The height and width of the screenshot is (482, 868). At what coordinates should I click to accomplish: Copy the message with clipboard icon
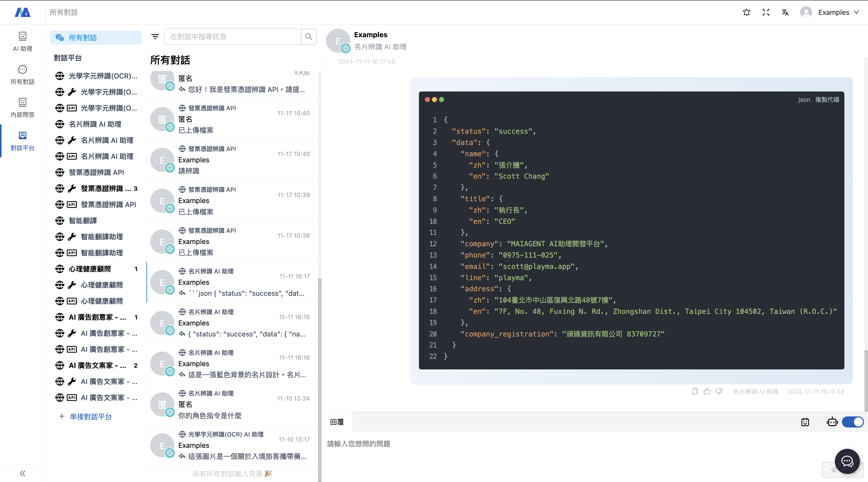click(694, 391)
